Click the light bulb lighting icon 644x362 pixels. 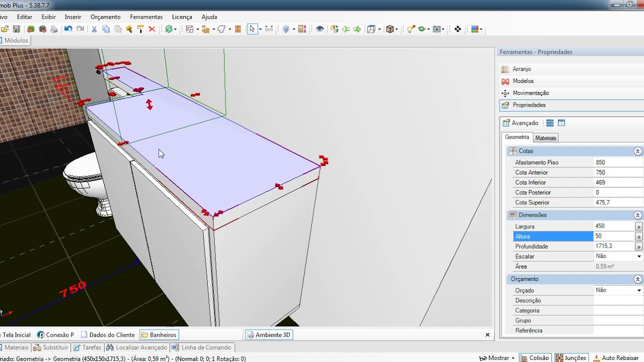click(x=411, y=29)
